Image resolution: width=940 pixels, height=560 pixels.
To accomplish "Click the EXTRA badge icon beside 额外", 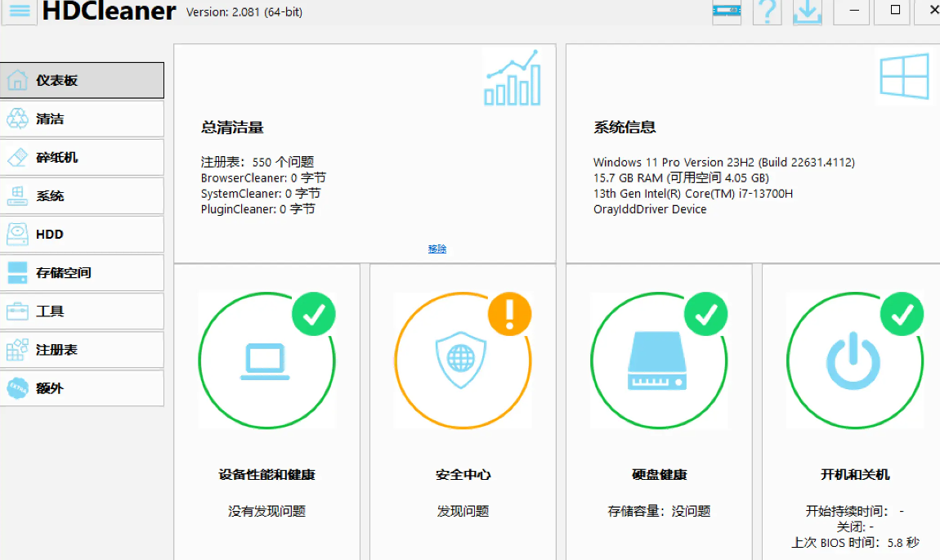I will pos(17,388).
